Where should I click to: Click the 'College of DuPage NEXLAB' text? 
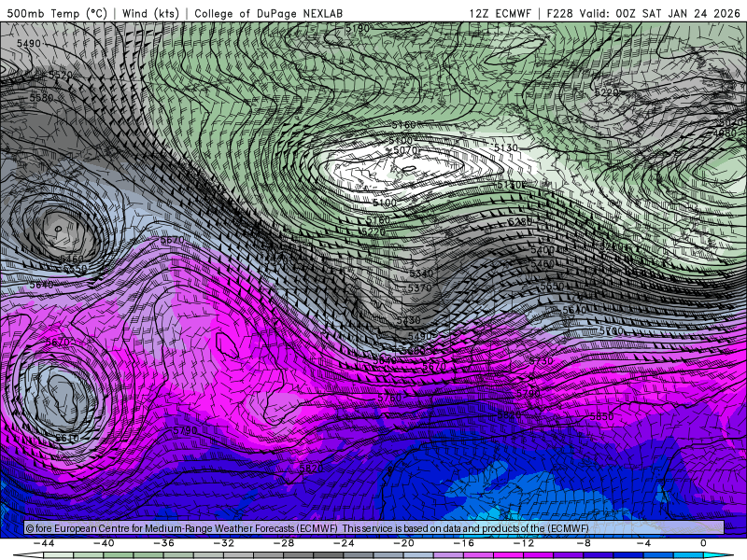[x=268, y=13]
